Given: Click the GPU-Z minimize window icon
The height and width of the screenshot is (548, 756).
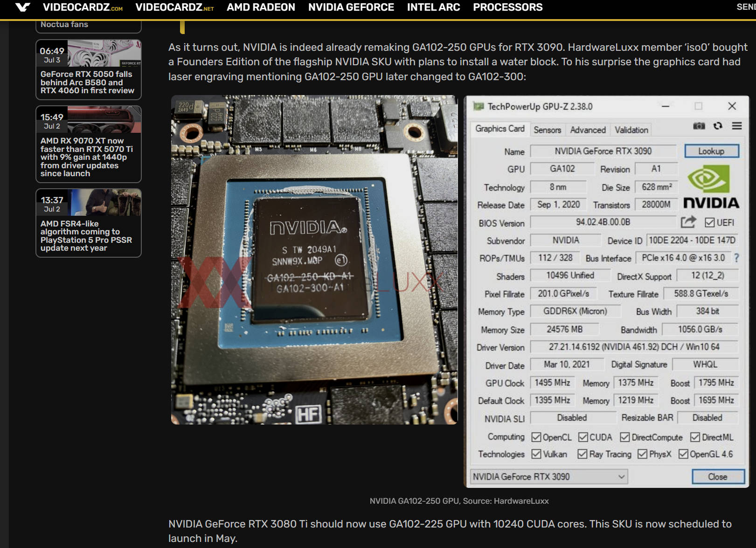Looking at the screenshot, I should tap(666, 106).
